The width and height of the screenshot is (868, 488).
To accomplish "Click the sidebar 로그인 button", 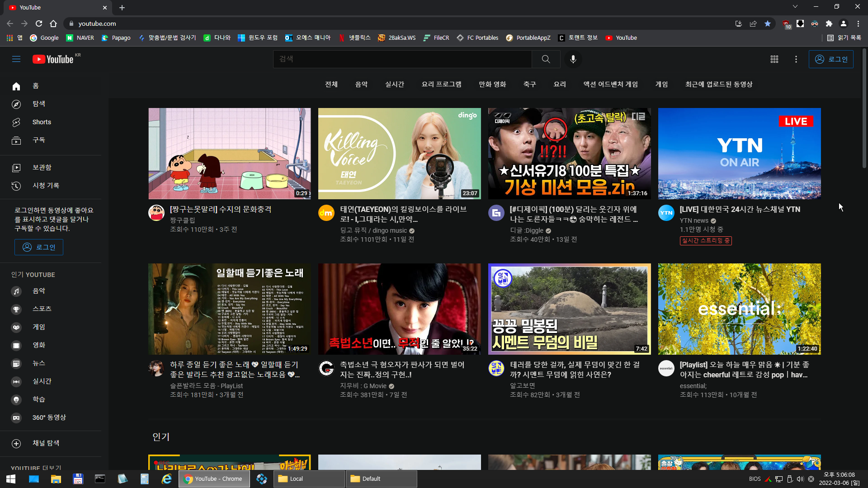I will pyautogui.click(x=39, y=247).
